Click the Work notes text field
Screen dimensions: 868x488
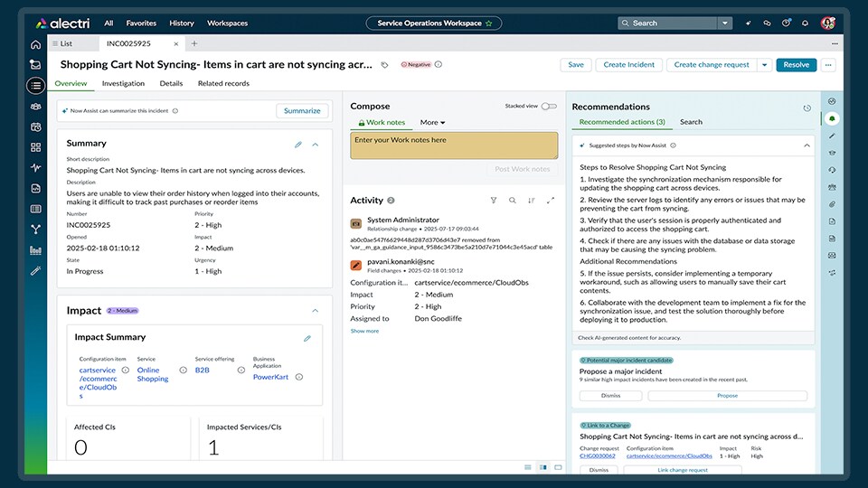point(454,145)
